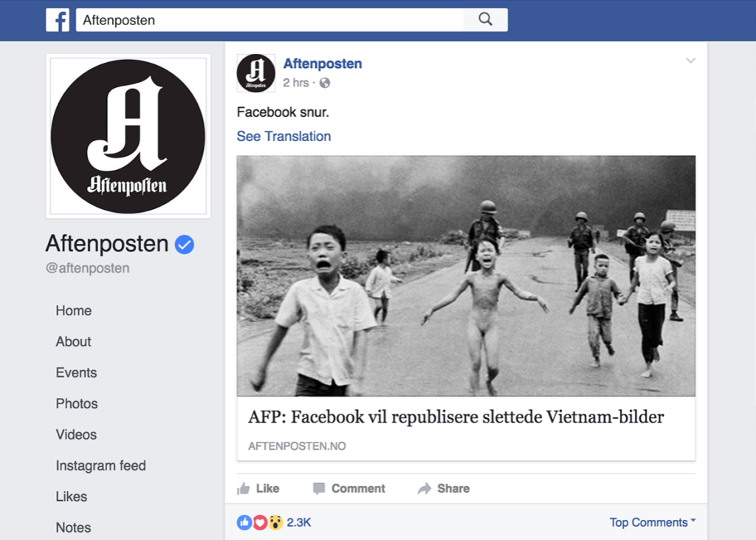Image resolution: width=756 pixels, height=540 pixels.
Task: Open the About page section
Action: pos(73,341)
